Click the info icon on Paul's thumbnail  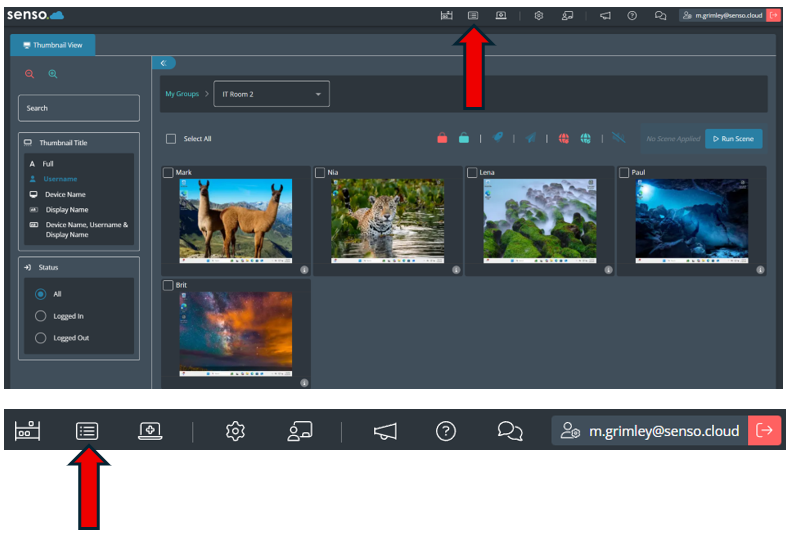tap(760, 270)
